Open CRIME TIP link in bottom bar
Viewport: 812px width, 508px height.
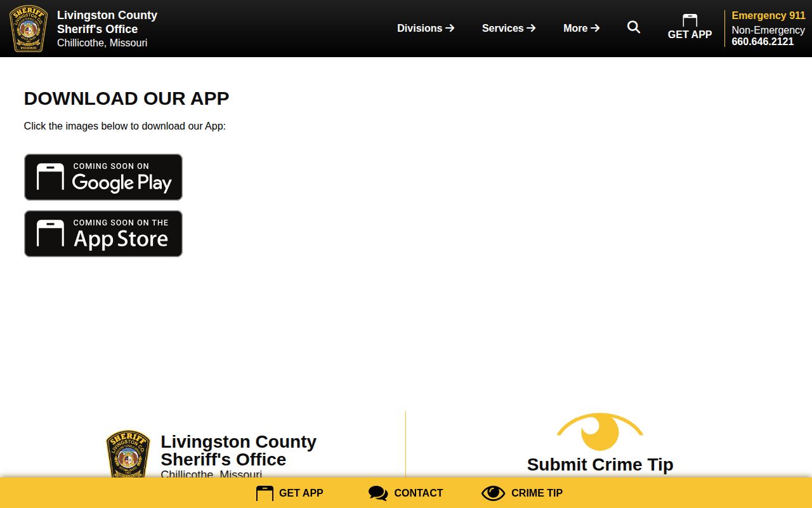537,493
